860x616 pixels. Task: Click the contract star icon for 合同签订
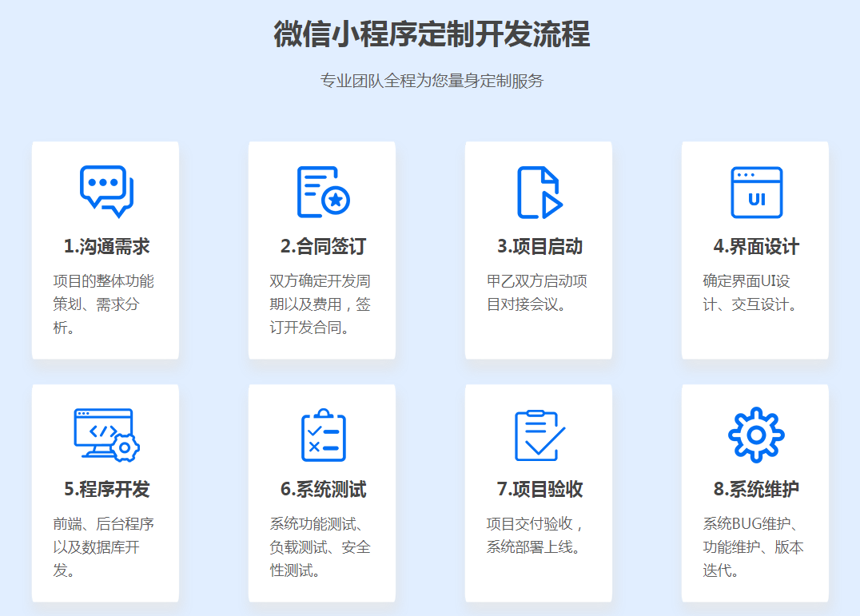[323, 192]
